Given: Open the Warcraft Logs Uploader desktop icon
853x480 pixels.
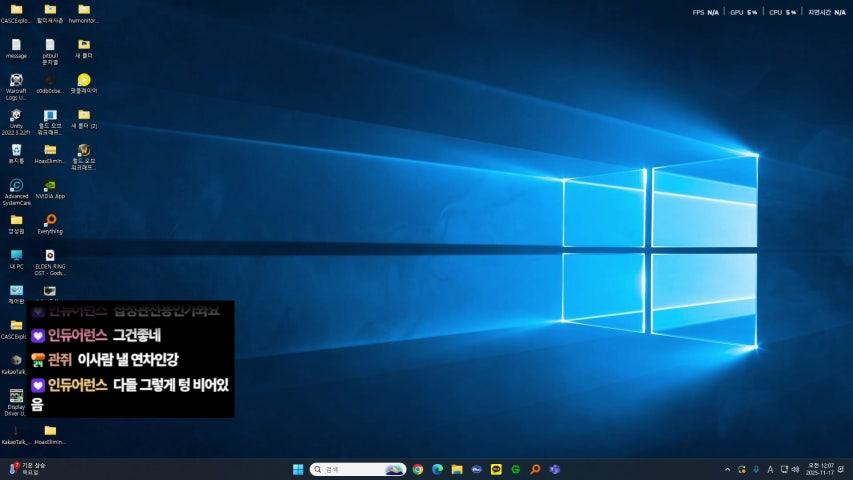Looking at the screenshot, I should [16, 81].
